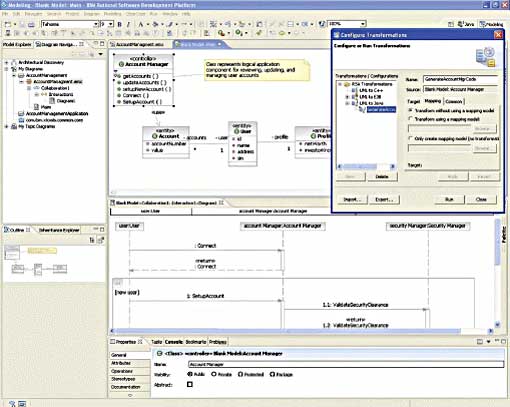Click the Name field in Properties view
The height and width of the screenshot is (407, 510).
[346, 364]
